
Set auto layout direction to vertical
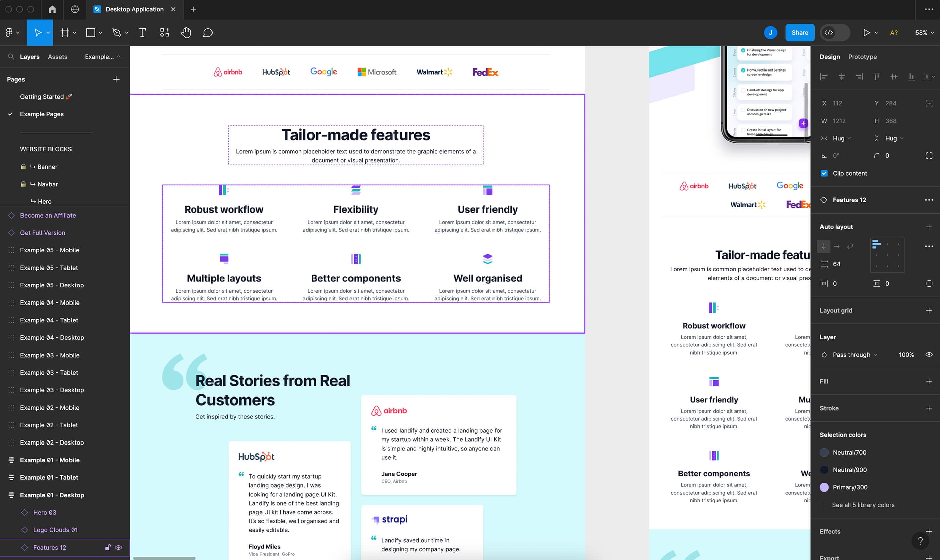824,246
